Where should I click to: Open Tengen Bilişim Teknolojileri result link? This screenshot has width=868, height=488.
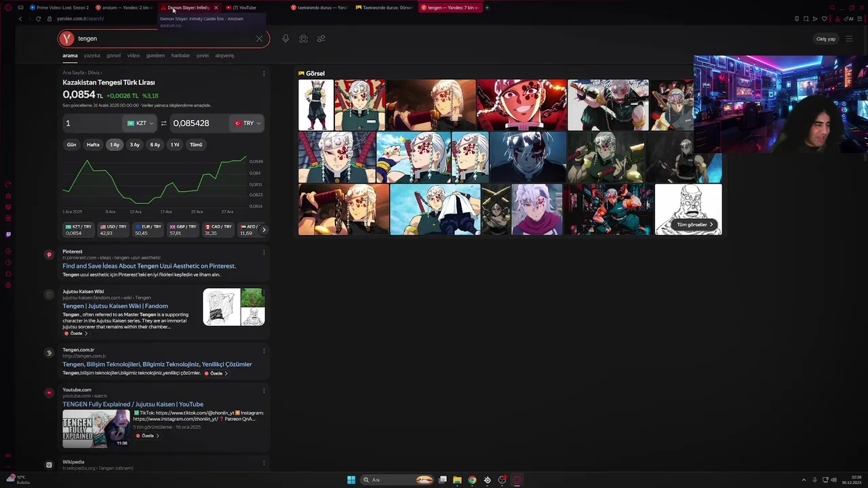[x=157, y=364]
